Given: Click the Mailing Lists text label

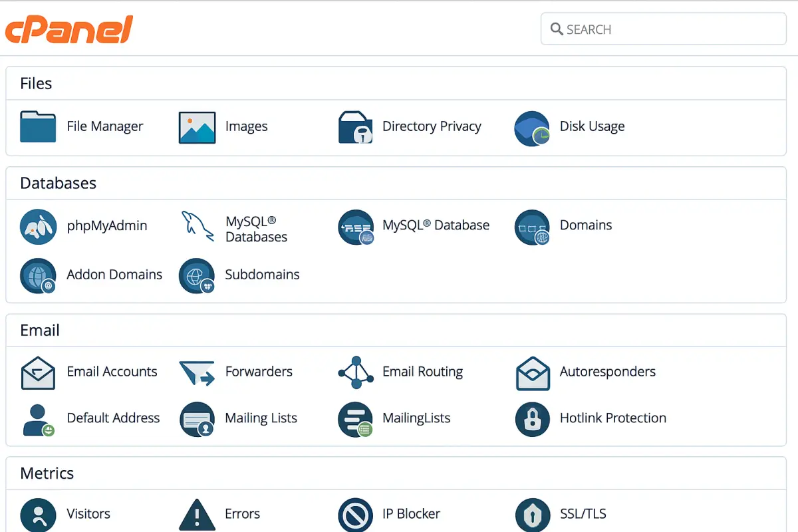Looking at the screenshot, I should (x=261, y=419).
